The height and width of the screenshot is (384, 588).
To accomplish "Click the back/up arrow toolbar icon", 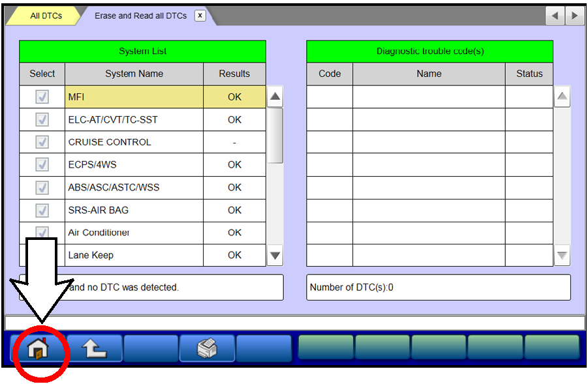I will pyautogui.click(x=94, y=349).
